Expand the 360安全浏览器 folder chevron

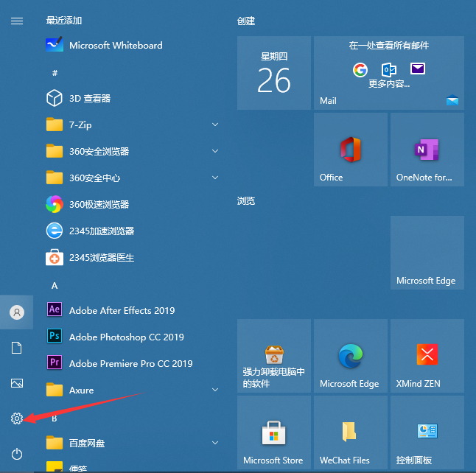[215, 151]
